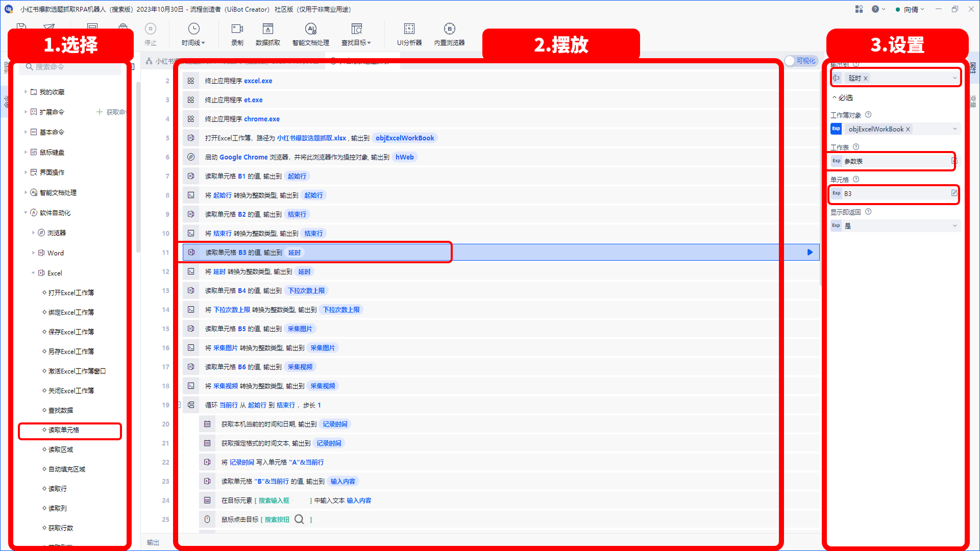
Task: Click loop icon on line 19 循环
Action: (191, 405)
